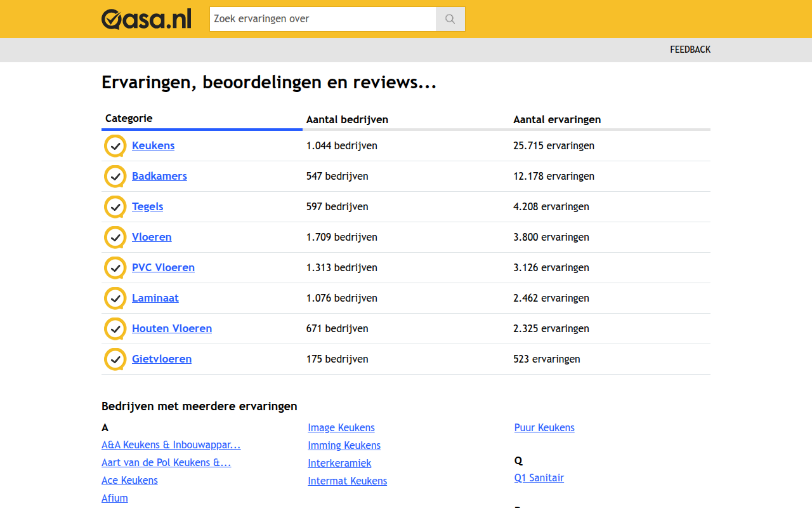This screenshot has width=812, height=508.
Task: Open the Ace Keukens link
Action: click(129, 480)
